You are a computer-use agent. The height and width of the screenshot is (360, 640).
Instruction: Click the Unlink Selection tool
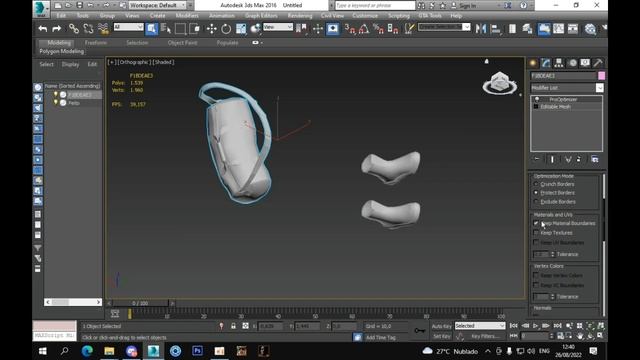(88, 29)
